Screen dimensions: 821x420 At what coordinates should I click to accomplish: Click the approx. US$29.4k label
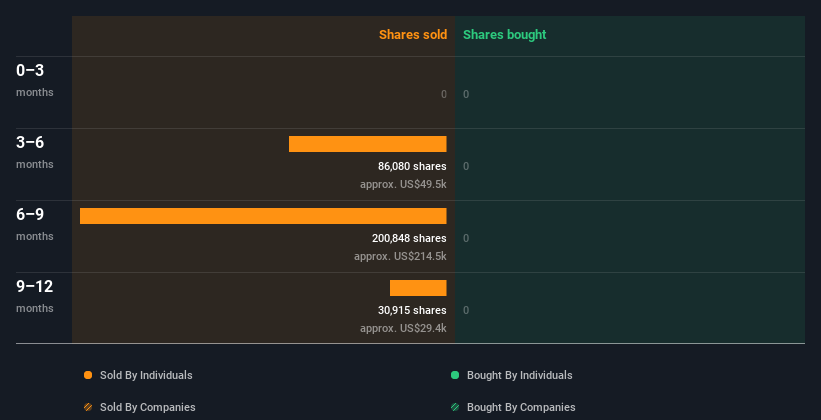[403, 328]
